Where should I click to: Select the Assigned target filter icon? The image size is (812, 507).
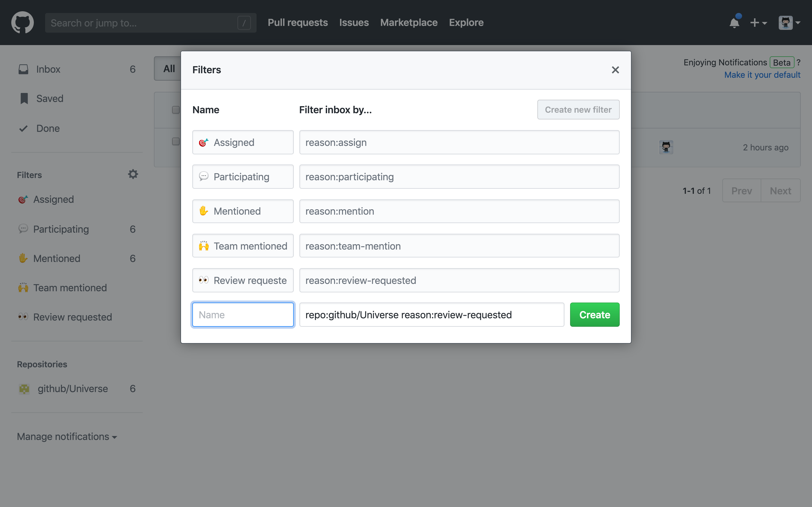coord(23,199)
